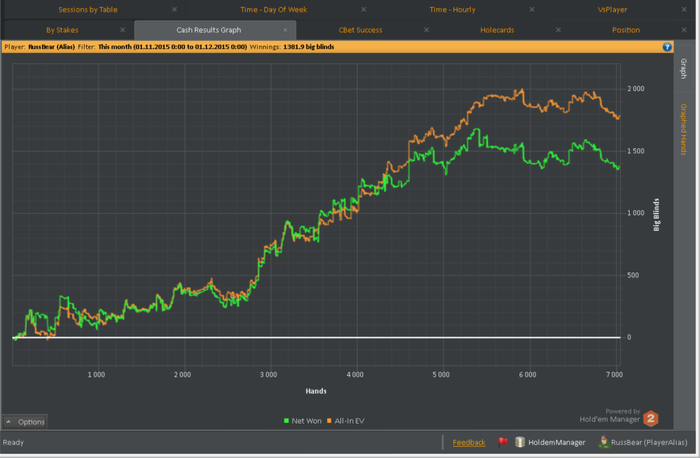Close the CBet Success tab

(x=426, y=30)
